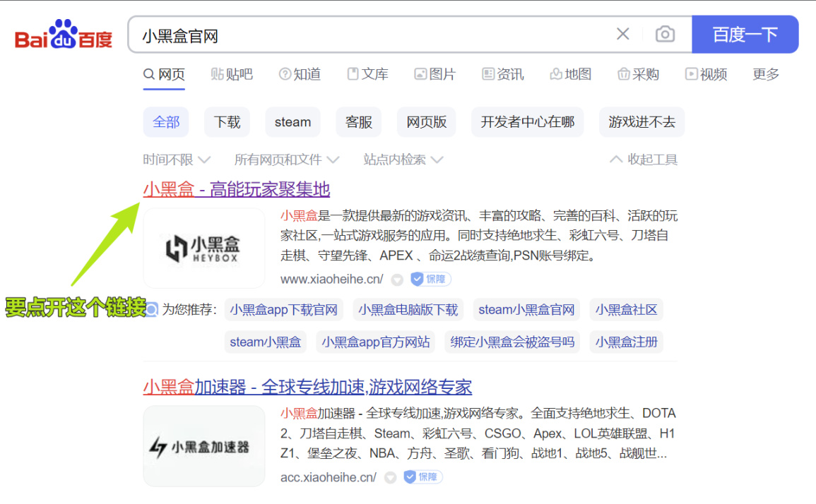Open the 资讯 tab
816x504 pixels.
[x=503, y=74]
